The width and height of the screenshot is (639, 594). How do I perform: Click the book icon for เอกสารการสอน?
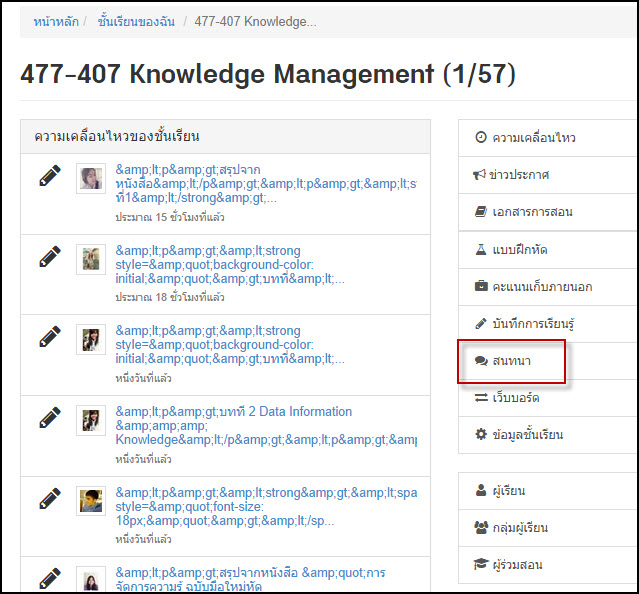tap(481, 212)
